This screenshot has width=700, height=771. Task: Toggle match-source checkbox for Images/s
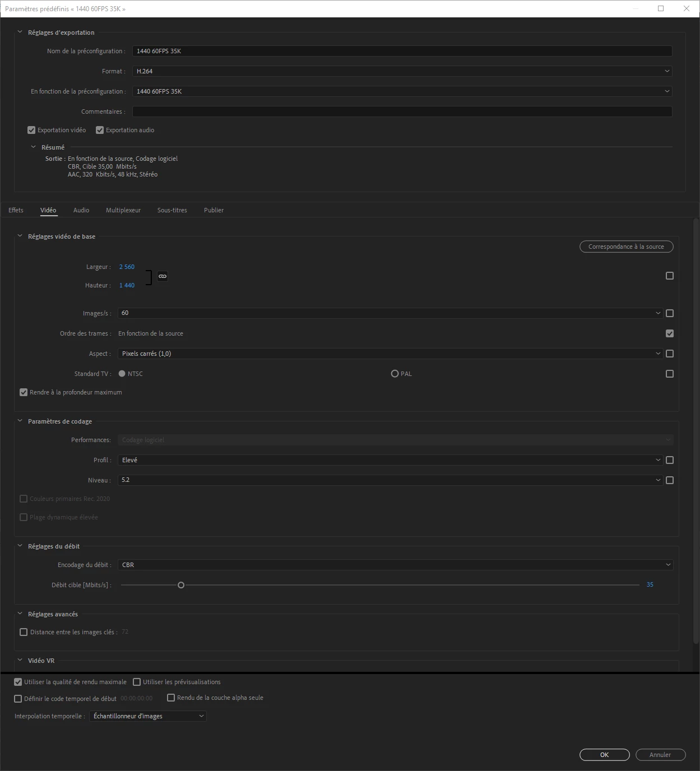coord(670,313)
